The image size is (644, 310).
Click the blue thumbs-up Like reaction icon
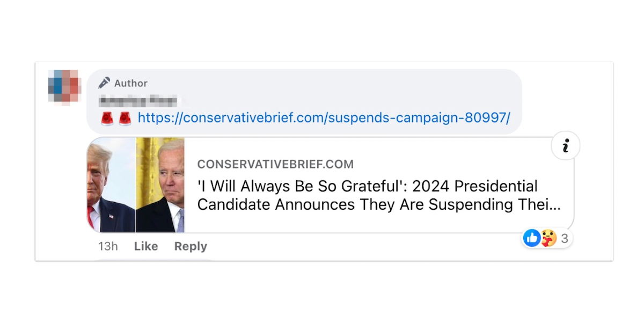click(x=531, y=238)
